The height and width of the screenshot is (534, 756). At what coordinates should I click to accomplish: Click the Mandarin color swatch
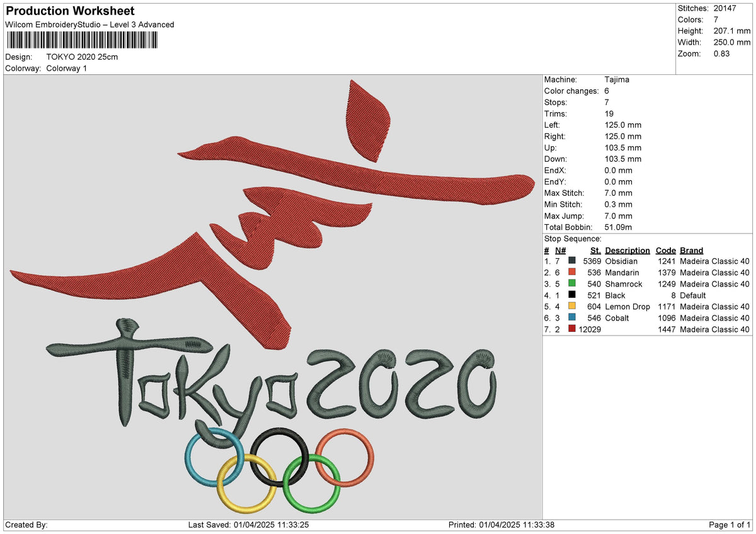(572, 273)
